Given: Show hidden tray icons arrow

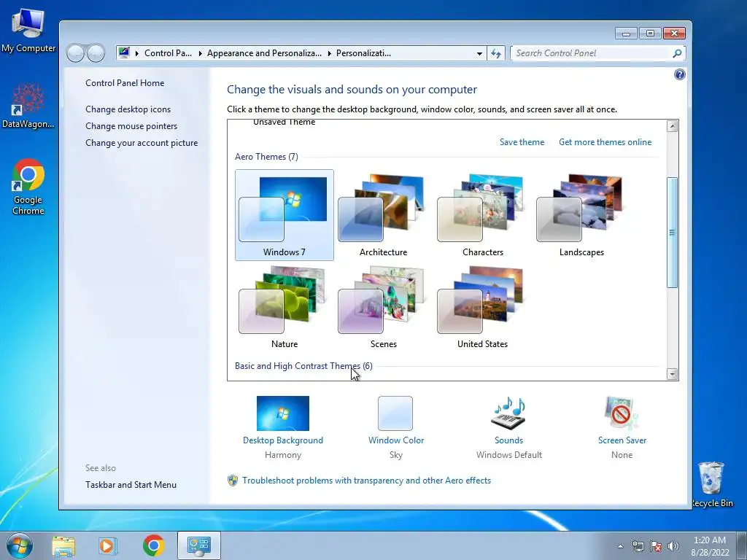Looking at the screenshot, I should point(620,546).
